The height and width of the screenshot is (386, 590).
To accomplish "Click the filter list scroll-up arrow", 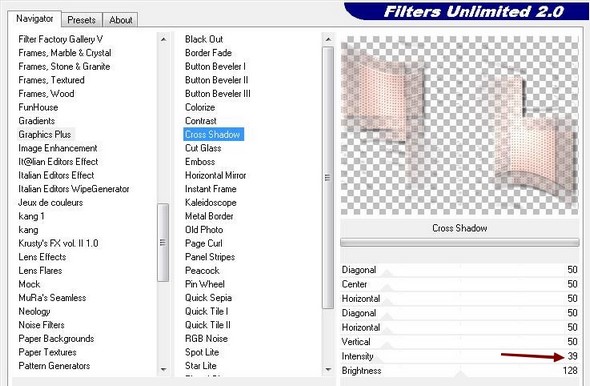I will click(328, 39).
